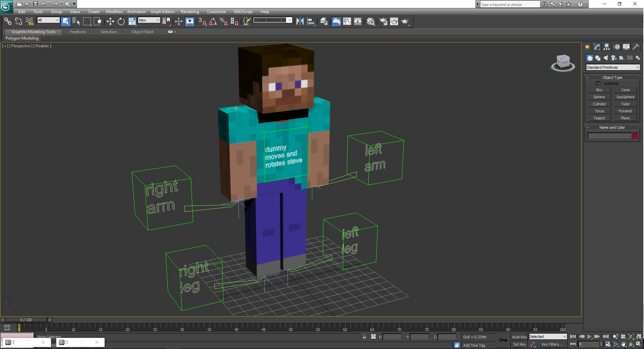Toggle the selection lock padlock
Image resolution: width=644 pixels, height=349 pixels.
(x=364, y=337)
